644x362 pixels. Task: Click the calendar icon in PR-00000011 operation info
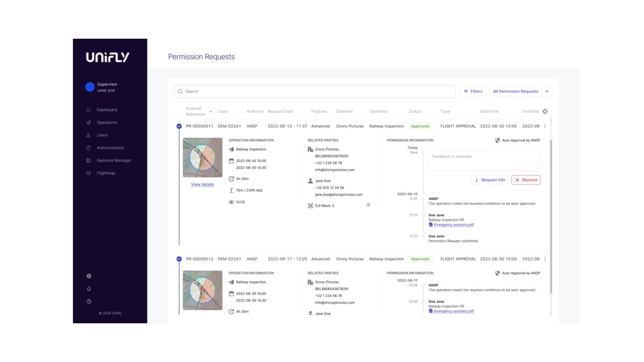click(x=231, y=161)
